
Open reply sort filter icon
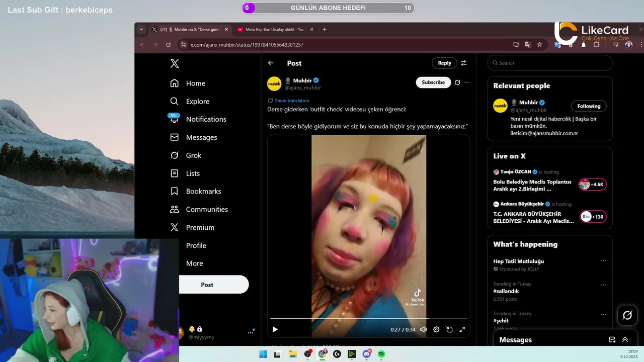(464, 63)
